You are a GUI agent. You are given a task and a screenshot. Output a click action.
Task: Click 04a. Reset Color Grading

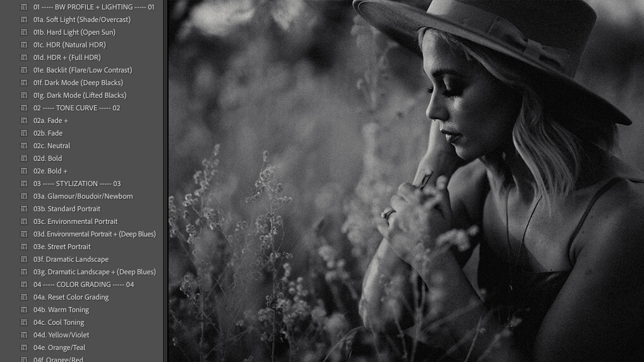pos(71,297)
